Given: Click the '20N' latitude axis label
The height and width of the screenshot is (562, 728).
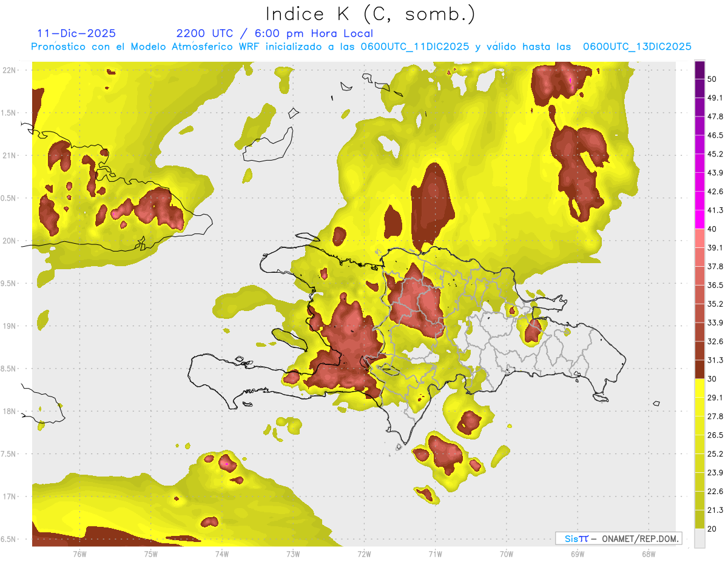Looking at the screenshot, I should [9, 241].
